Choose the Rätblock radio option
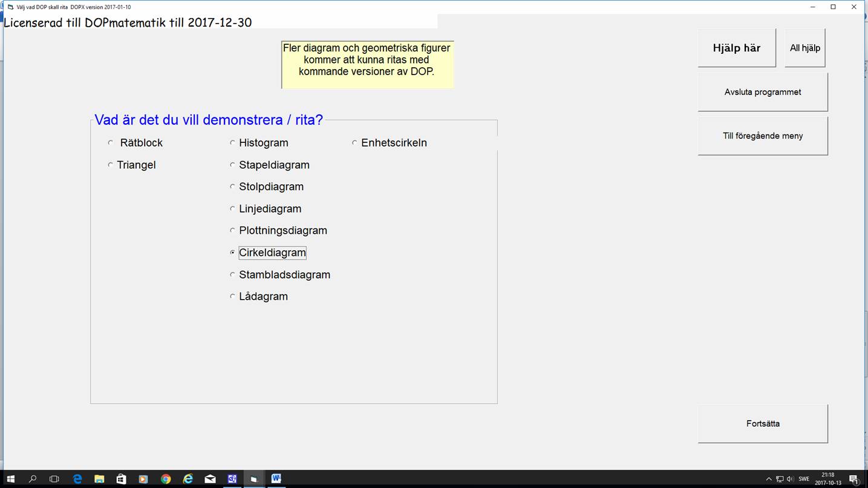 click(x=110, y=143)
